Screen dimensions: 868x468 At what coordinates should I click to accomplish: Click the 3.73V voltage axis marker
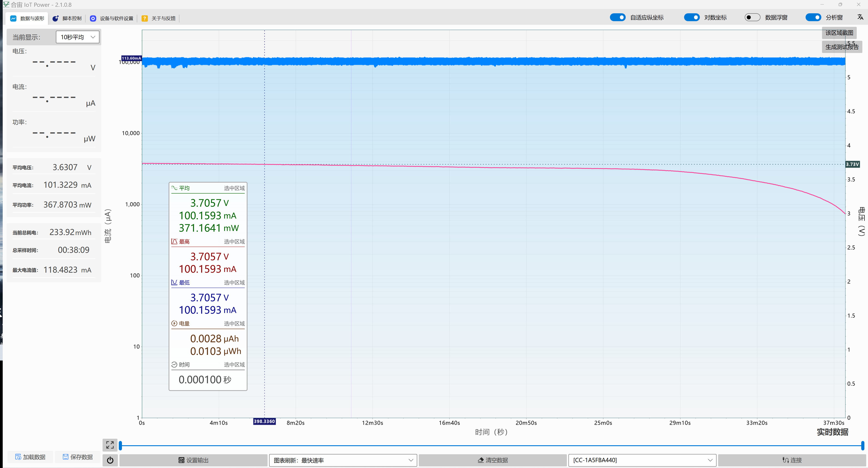click(x=852, y=164)
